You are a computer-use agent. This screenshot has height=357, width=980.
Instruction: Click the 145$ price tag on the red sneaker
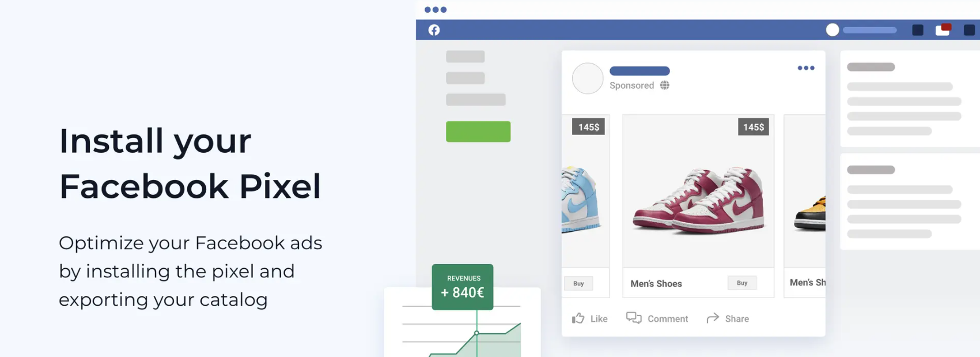754,127
